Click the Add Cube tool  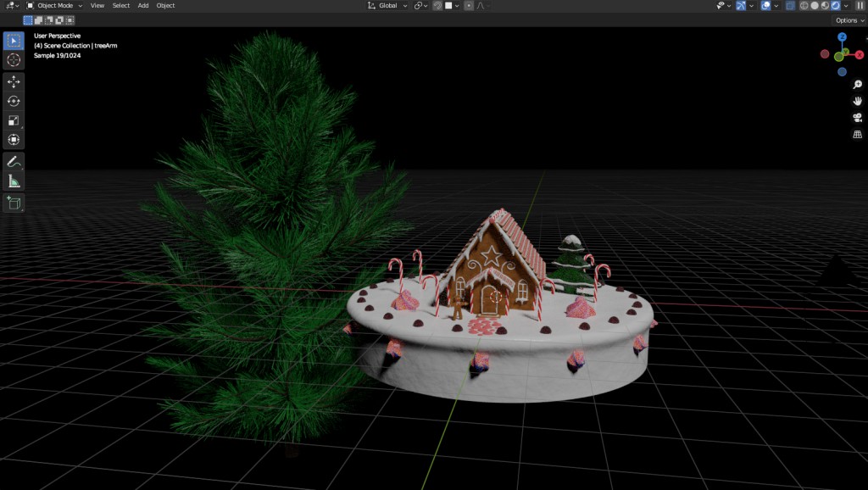[x=14, y=203]
